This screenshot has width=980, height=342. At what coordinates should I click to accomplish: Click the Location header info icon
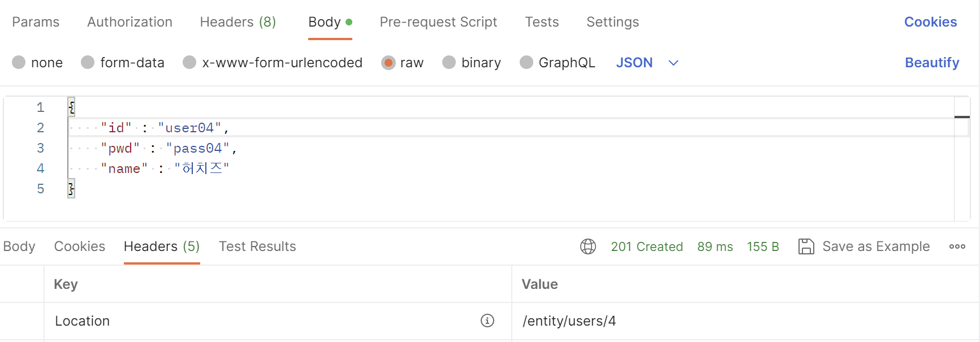[487, 321]
